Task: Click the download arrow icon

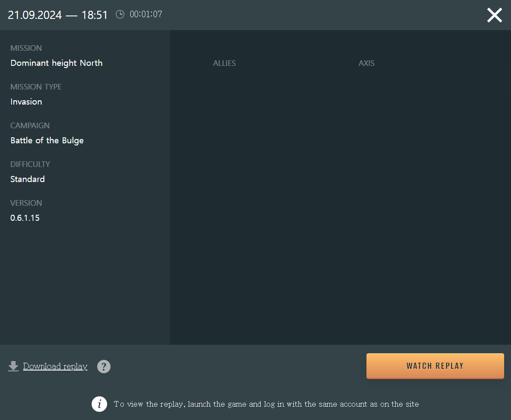Action: [13, 366]
